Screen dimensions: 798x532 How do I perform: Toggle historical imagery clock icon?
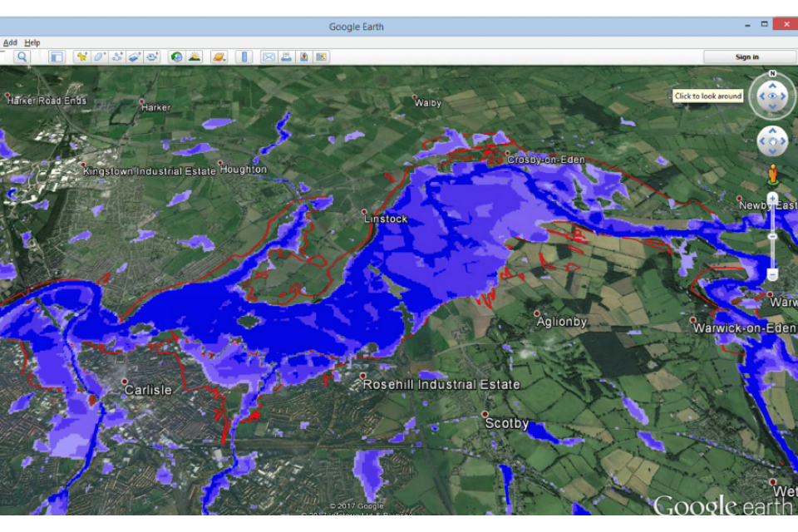(x=176, y=57)
